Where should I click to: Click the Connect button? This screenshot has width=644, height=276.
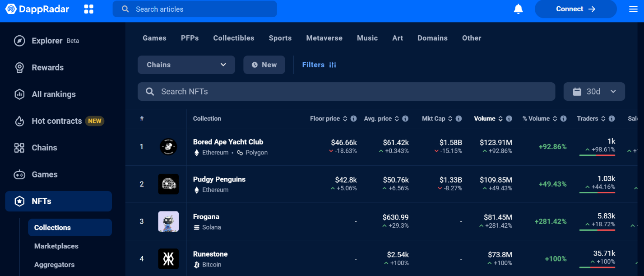click(x=576, y=9)
